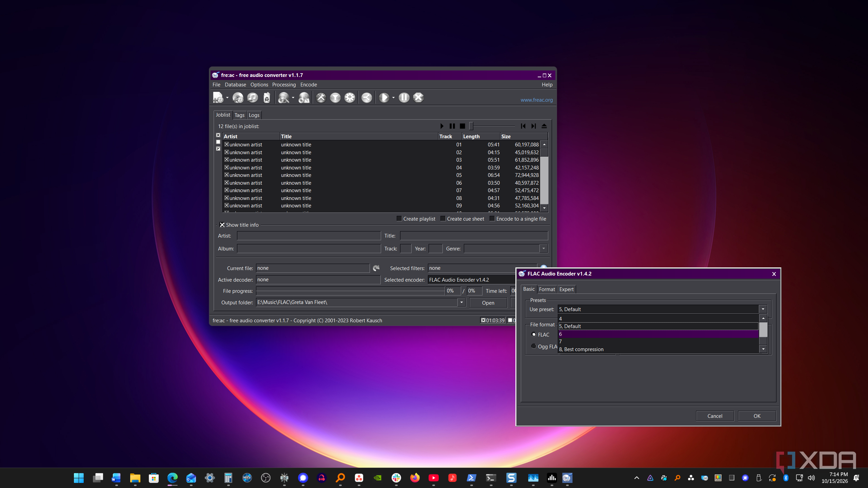Click the eject icon above joblist
Screen dimensions: 868x488
[x=544, y=126]
